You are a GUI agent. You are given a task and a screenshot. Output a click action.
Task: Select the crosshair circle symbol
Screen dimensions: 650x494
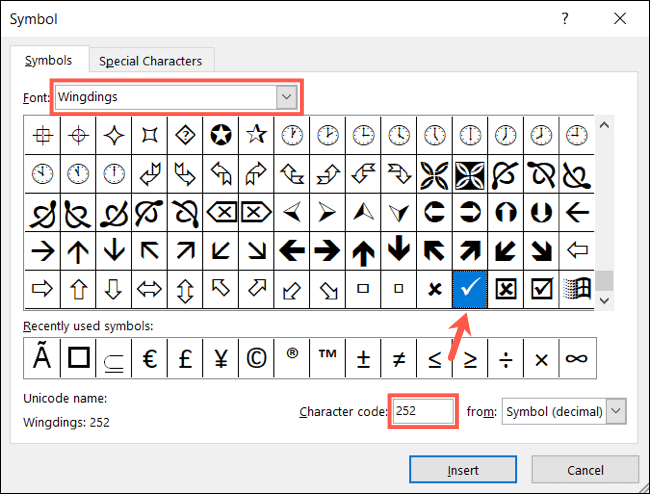78,135
